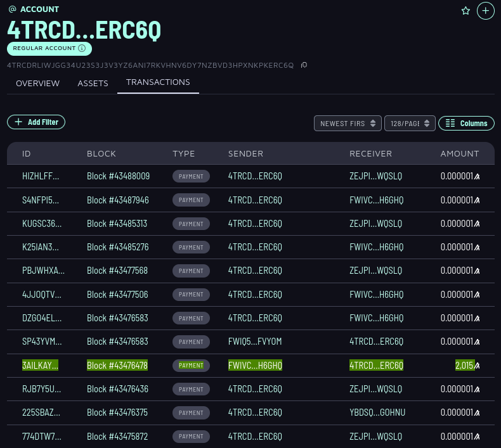Open transaction K25IAN3...
This screenshot has height=448, width=501.
[41, 247]
